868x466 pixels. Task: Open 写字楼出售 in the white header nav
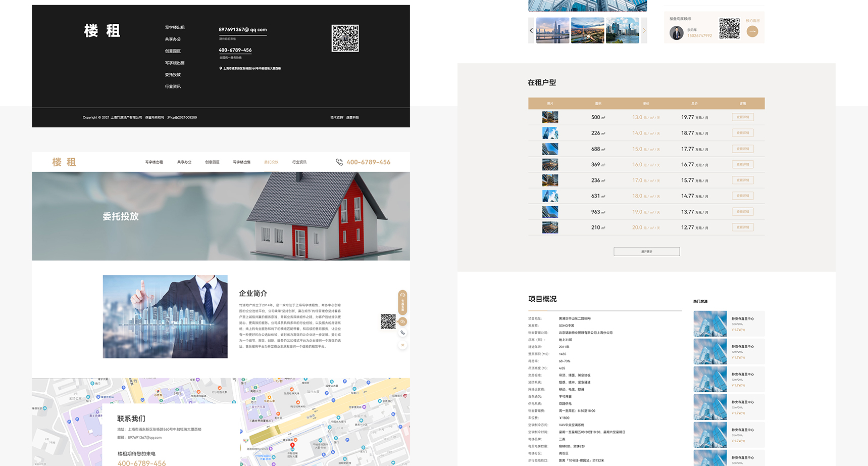241,162
